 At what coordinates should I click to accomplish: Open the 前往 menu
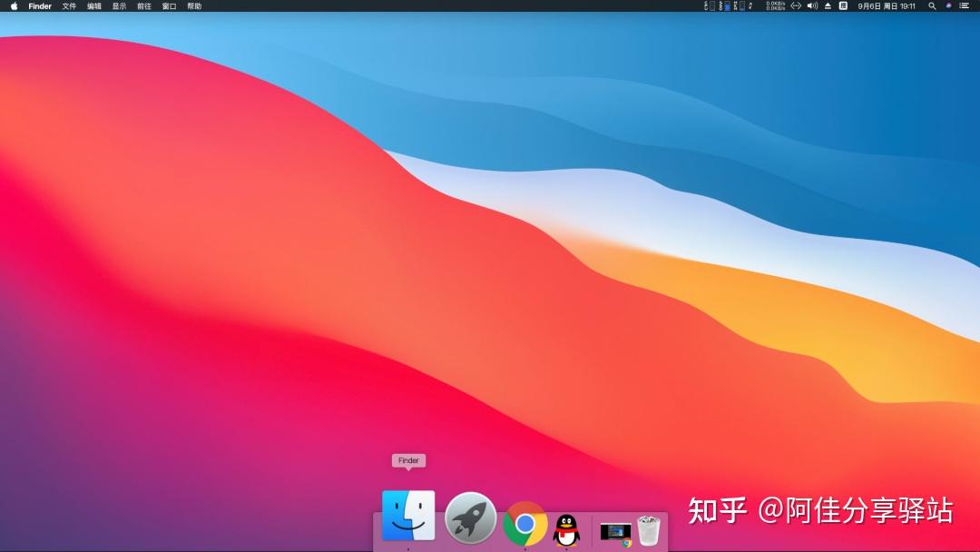click(142, 5)
